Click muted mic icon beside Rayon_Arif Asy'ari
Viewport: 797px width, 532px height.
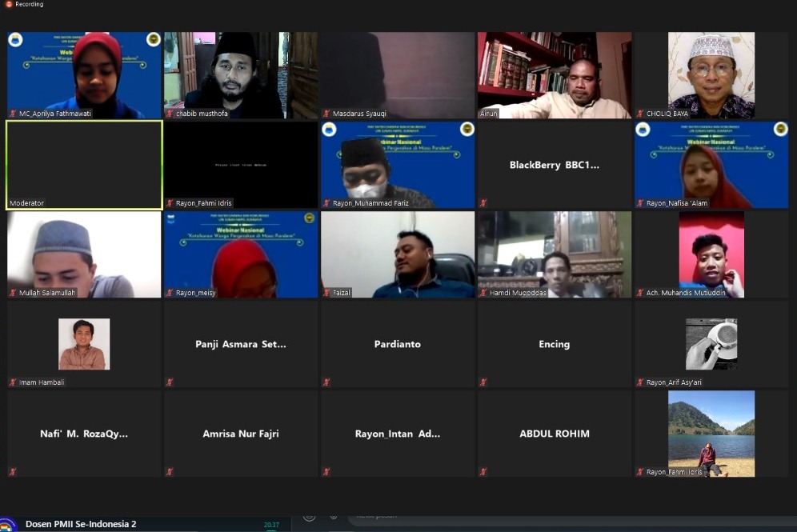coord(640,382)
